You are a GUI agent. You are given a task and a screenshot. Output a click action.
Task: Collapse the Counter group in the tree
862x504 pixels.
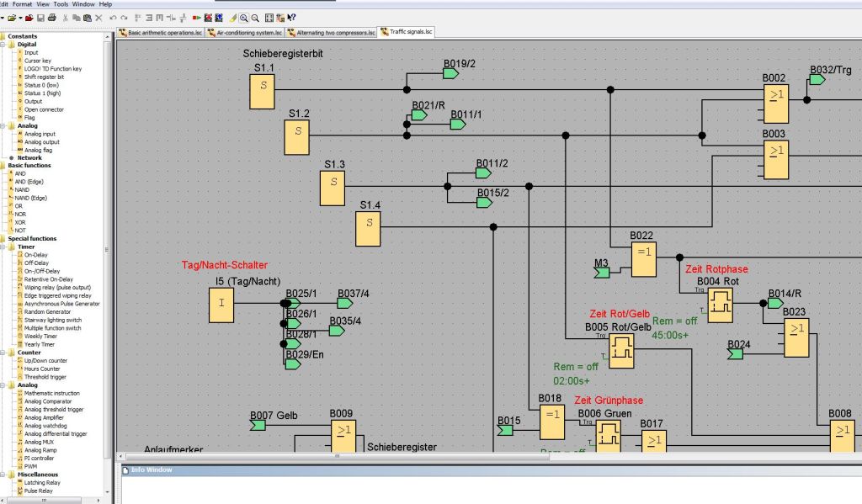tap(3, 353)
